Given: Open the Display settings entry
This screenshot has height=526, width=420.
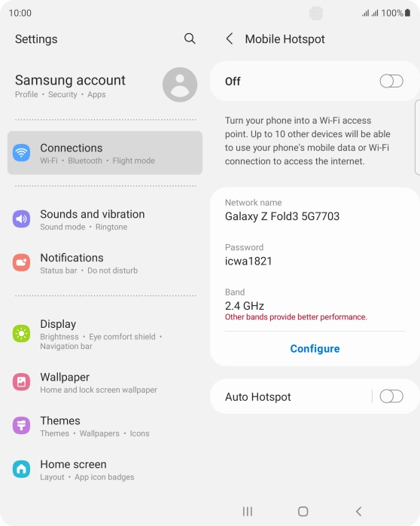Looking at the screenshot, I should coord(105,334).
